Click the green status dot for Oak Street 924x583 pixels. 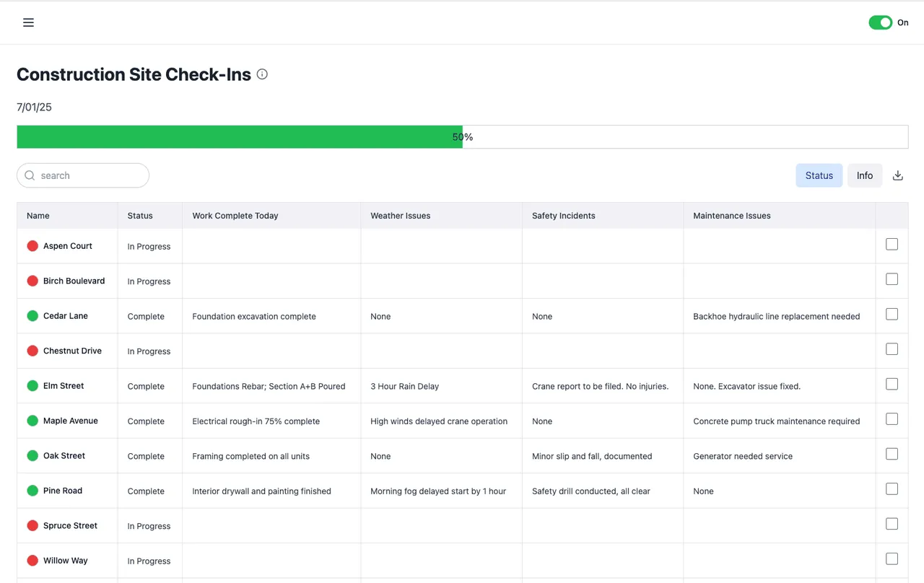tap(32, 456)
